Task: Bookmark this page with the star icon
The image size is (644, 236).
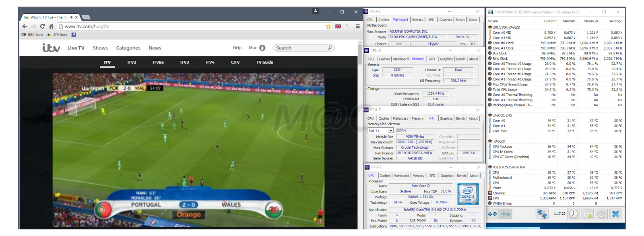Action: pos(328,26)
